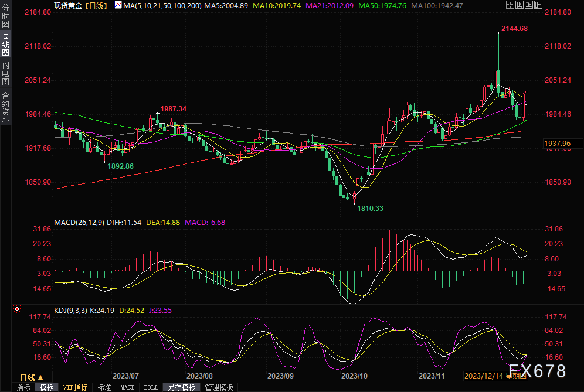Select K线图 tab in left sidebar
The height and width of the screenshot is (392, 584).
click(x=5, y=44)
